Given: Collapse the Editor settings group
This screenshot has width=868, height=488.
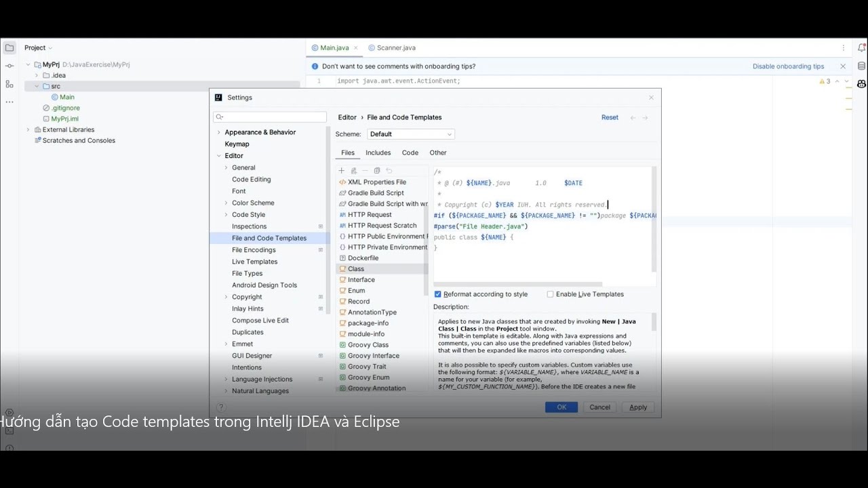Looking at the screenshot, I should (218, 156).
